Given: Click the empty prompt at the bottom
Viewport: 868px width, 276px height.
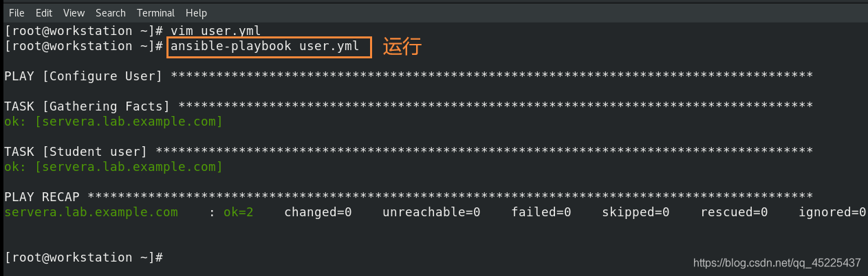Looking at the screenshot, I should [83, 257].
